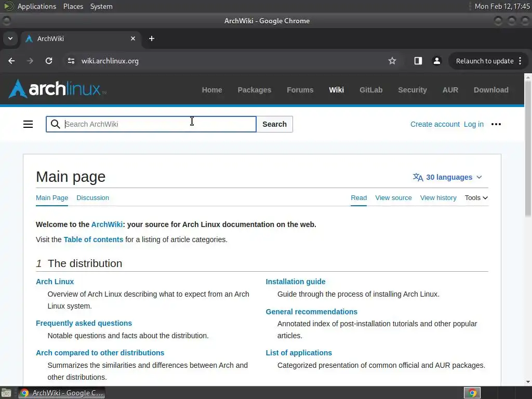Click the clock showing Mon Feb 12
This screenshot has height=399, width=532.
click(502, 6)
